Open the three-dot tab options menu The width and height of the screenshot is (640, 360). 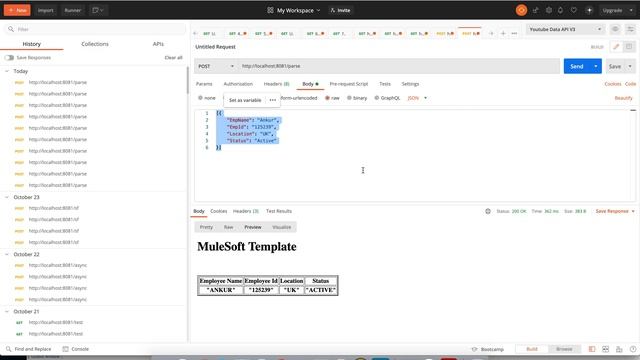point(514,33)
